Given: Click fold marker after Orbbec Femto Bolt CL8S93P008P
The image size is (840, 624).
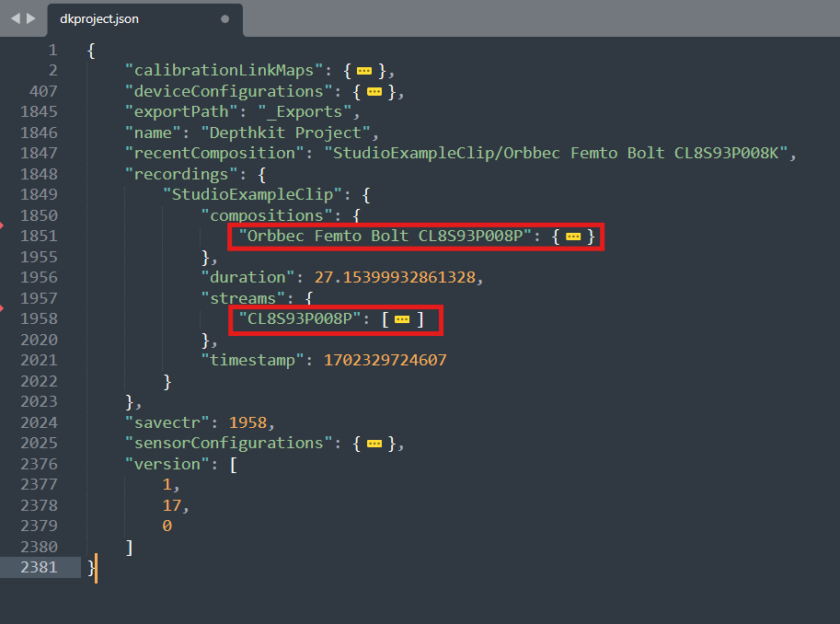Looking at the screenshot, I should (x=573, y=237).
